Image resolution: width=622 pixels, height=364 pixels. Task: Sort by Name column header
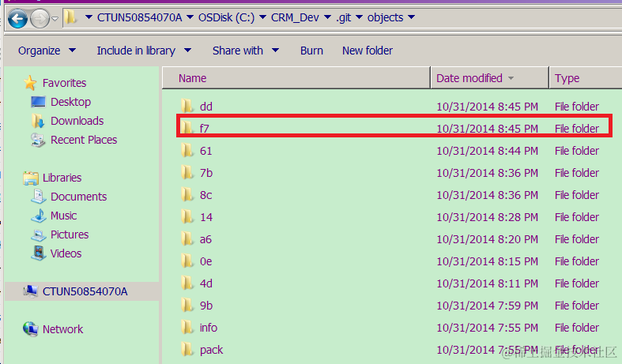click(296, 78)
